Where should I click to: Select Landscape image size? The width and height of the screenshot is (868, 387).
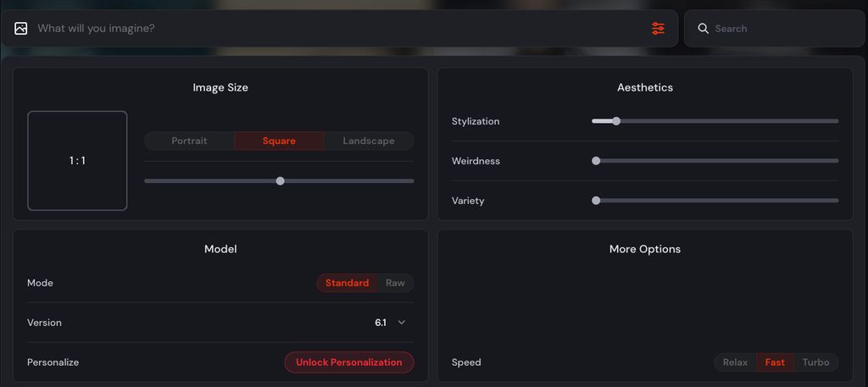click(x=369, y=141)
